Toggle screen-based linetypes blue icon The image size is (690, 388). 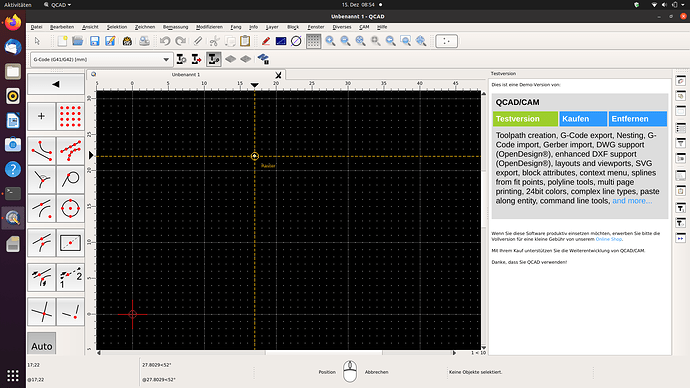tap(281, 41)
